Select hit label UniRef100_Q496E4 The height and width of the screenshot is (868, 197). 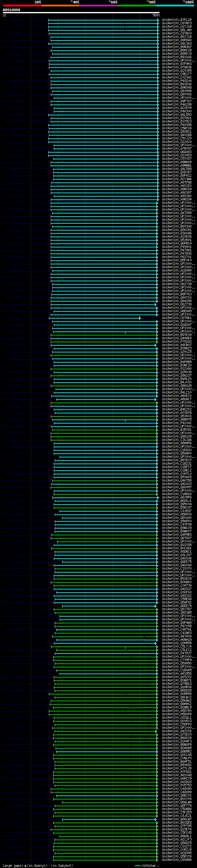[x=177, y=338]
